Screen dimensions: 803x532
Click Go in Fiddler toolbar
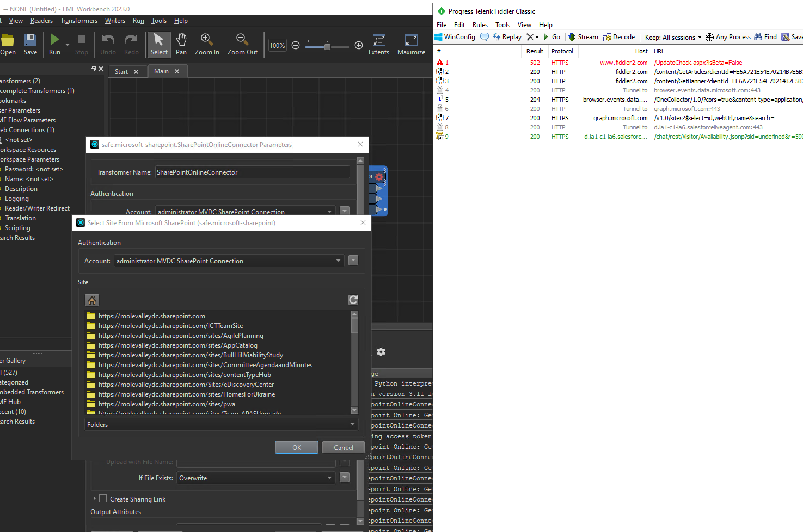551,37
